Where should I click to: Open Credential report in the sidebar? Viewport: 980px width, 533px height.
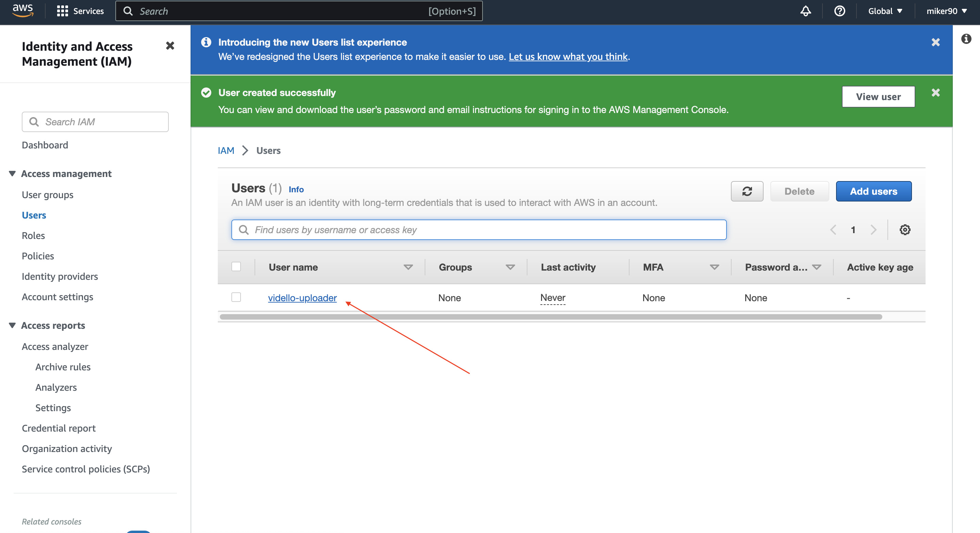(59, 428)
